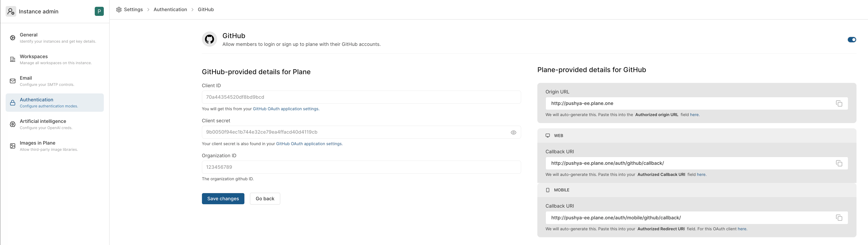This screenshot has height=245, width=868.
Task: Click the Email envelope icon
Action: [x=12, y=81]
